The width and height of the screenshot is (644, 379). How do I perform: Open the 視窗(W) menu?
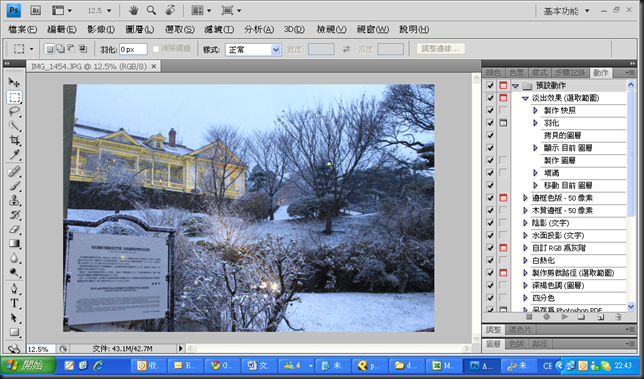[373, 29]
